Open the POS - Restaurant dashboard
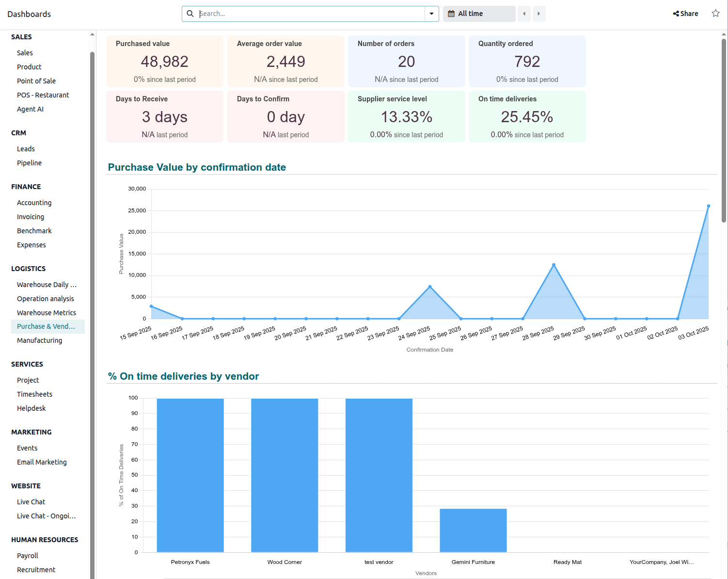Image resolution: width=728 pixels, height=579 pixels. pos(43,95)
